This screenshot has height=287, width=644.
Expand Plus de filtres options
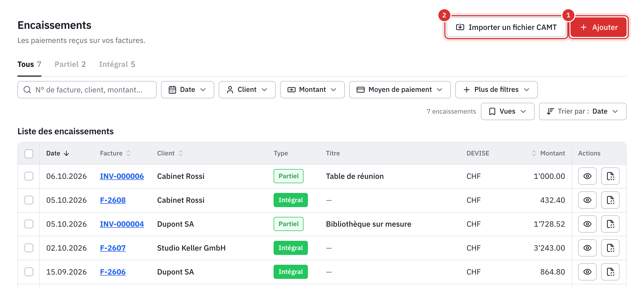[496, 90]
